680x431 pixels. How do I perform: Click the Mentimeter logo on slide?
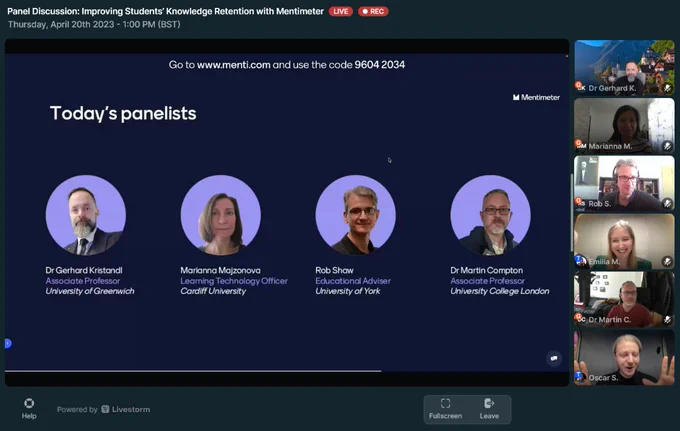[536, 98]
